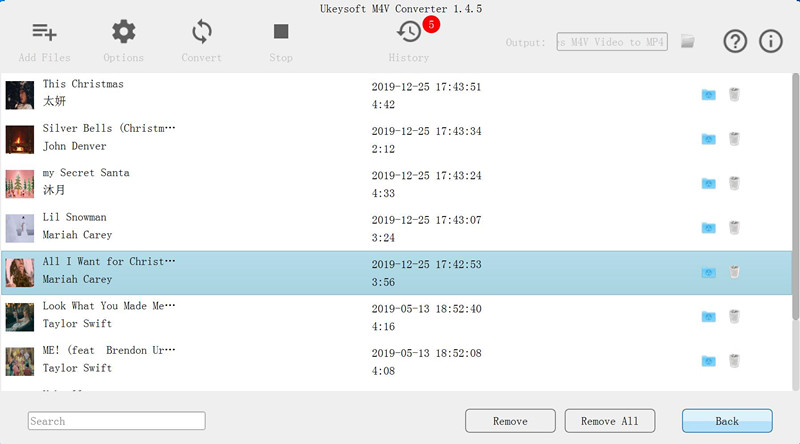
Task: Click the timestamp 2019-05-13 18:52:40
Action: coord(426,309)
